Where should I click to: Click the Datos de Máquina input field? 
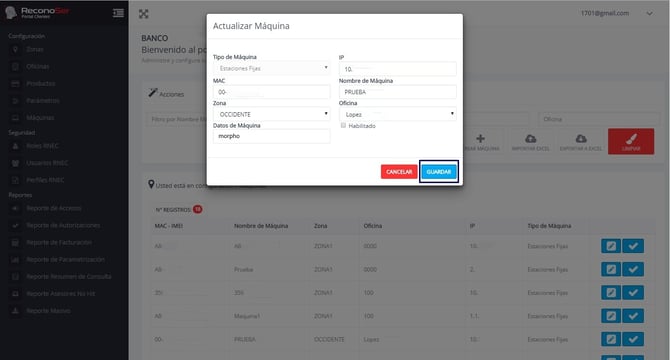pos(271,136)
